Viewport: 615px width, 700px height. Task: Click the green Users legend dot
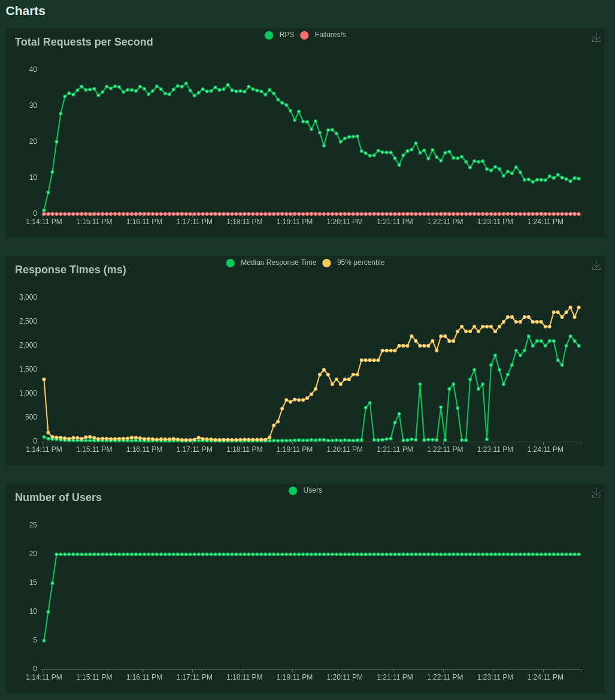coord(293,490)
